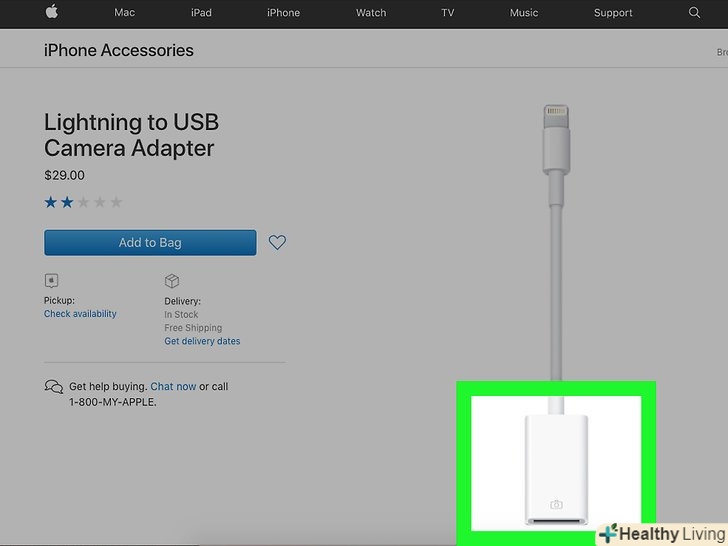Open the Mac menu
Image resolution: width=728 pixels, height=546 pixels.
click(124, 13)
